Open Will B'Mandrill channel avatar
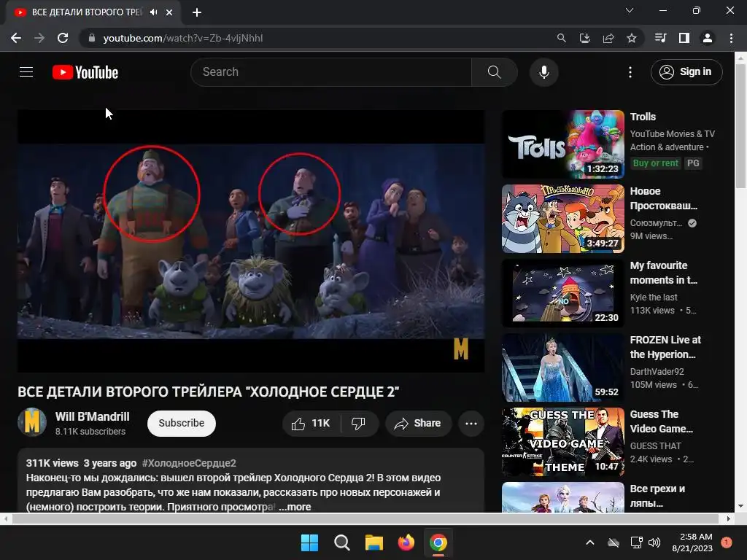This screenshot has height=560, width=747. coord(32,422)
